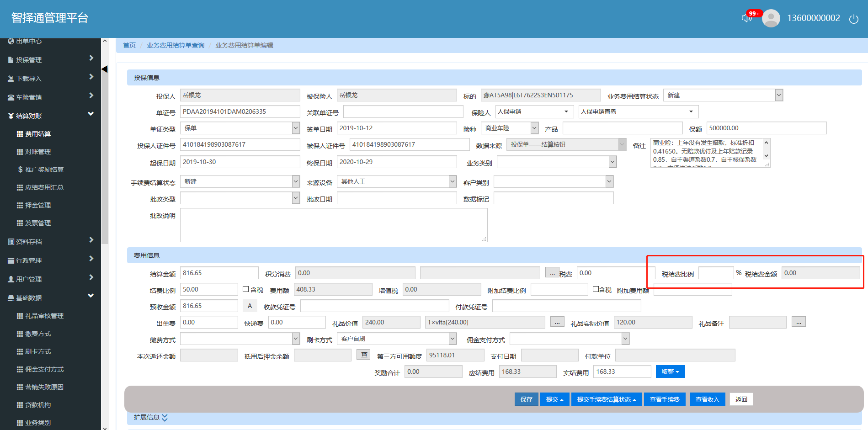Toggle 含税 checkbox beside 附加结费比例

coord(596,289)
